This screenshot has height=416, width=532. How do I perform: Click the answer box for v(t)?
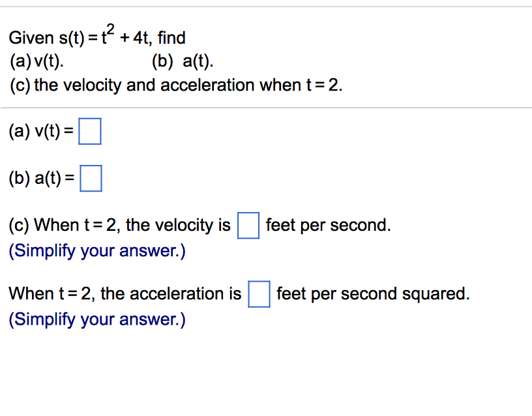(90, 131)
